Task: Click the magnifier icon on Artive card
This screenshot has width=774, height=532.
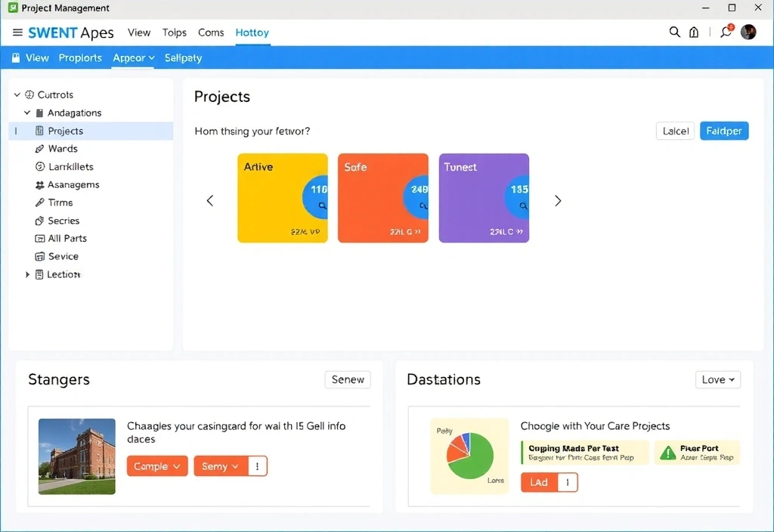Action: point(322,206)
